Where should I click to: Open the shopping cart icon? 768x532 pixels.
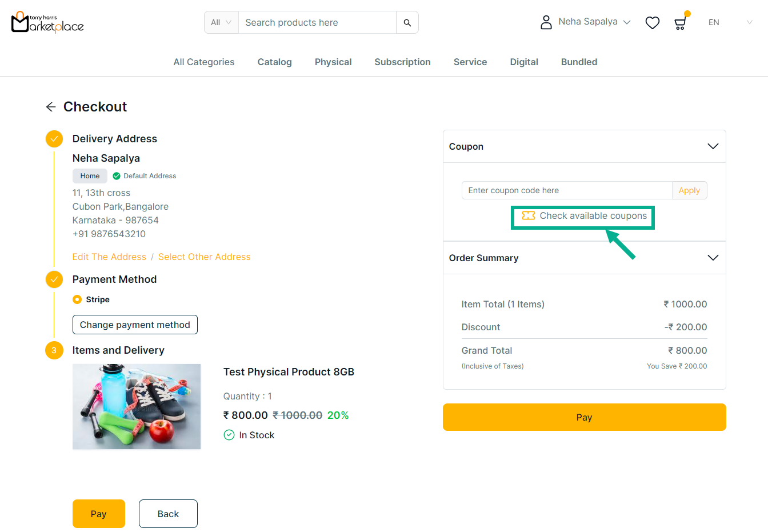[x=680, y=23]
